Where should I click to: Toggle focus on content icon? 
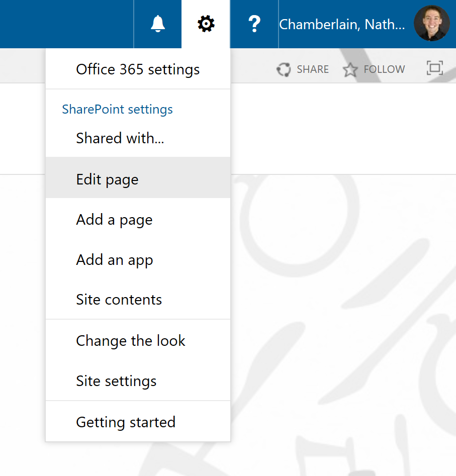434,68
